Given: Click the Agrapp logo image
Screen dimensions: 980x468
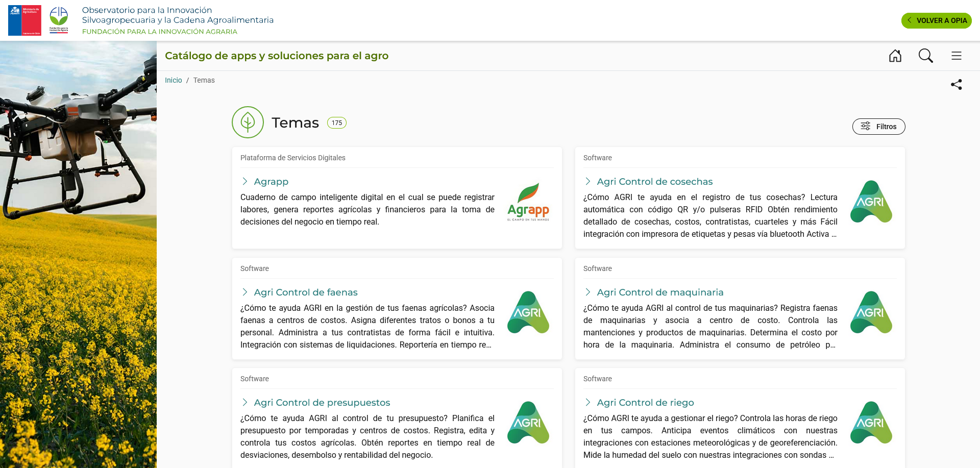Looking at the screenshot, I should pos(528,202).
